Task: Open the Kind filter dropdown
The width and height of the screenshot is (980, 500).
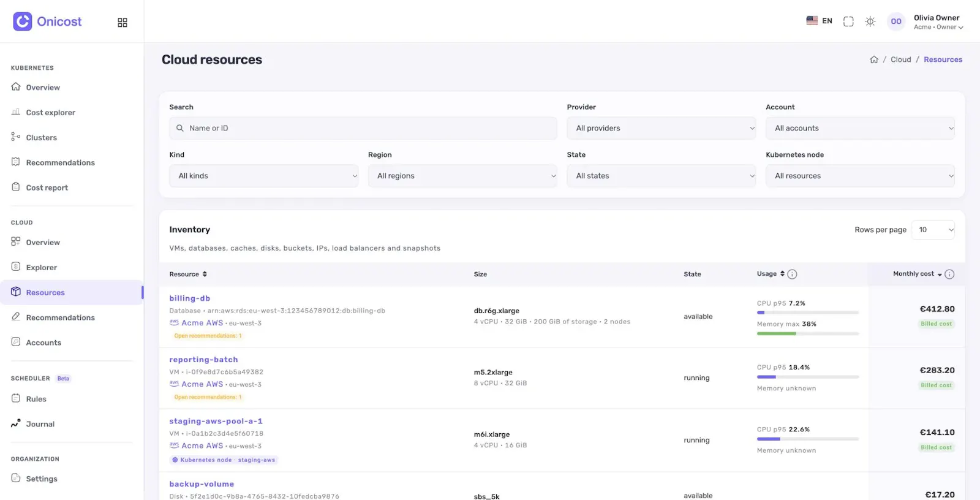Action: [264, 176]
